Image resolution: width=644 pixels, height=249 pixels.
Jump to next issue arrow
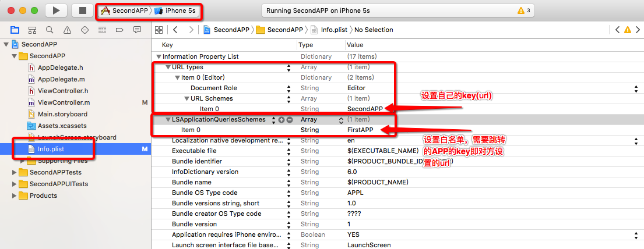pos(638,30)
